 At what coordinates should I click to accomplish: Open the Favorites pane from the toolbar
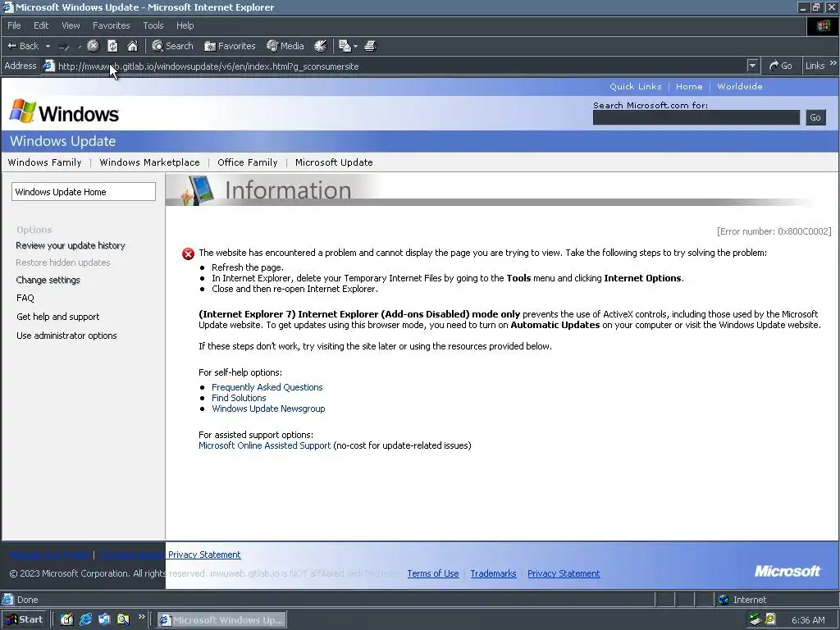point(230,46)
